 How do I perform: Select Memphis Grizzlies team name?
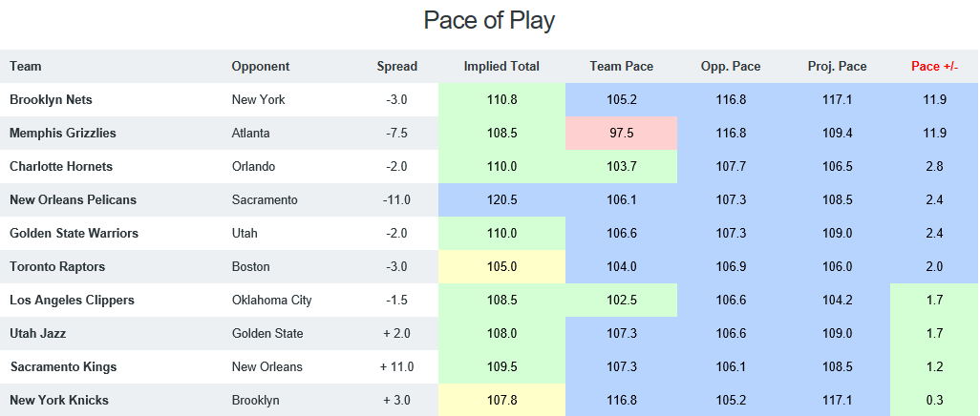point(62,133)
